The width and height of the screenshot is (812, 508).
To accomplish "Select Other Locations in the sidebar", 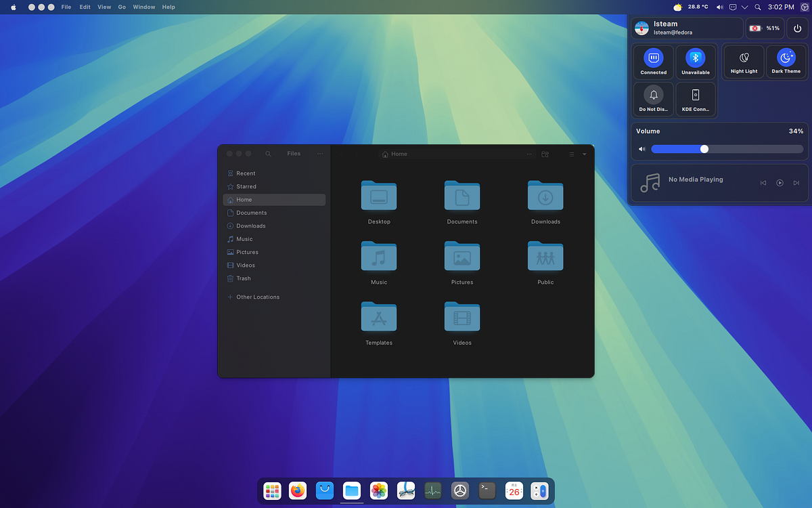I will pyautogui.click(x=258, y=297).
